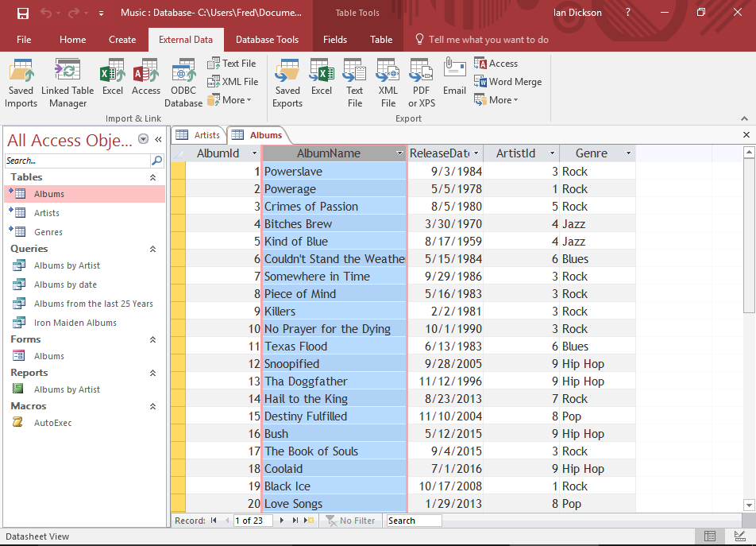The height and width of the screenshot is (546, 756).
Task: Click inside the record Search box
Action: 414,521
